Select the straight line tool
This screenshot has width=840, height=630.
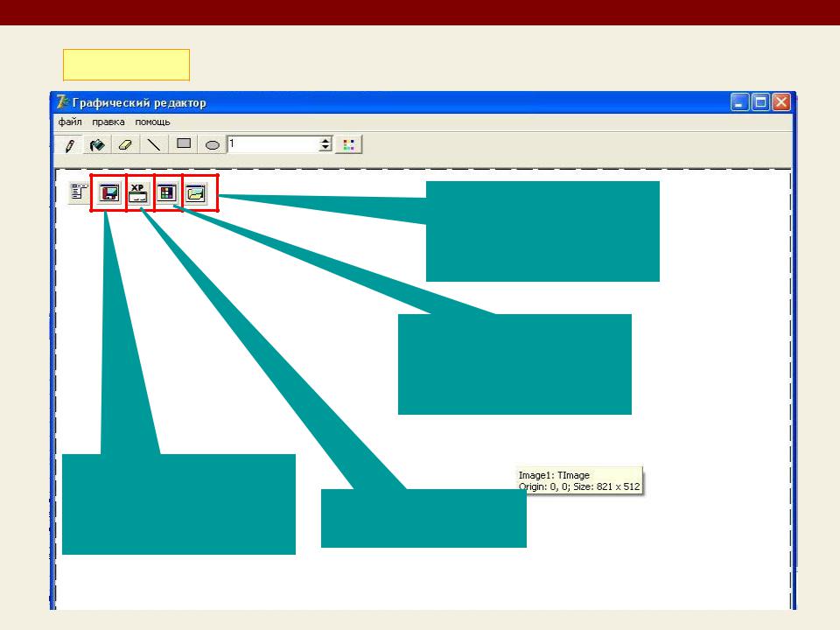(x=154, y=144)
